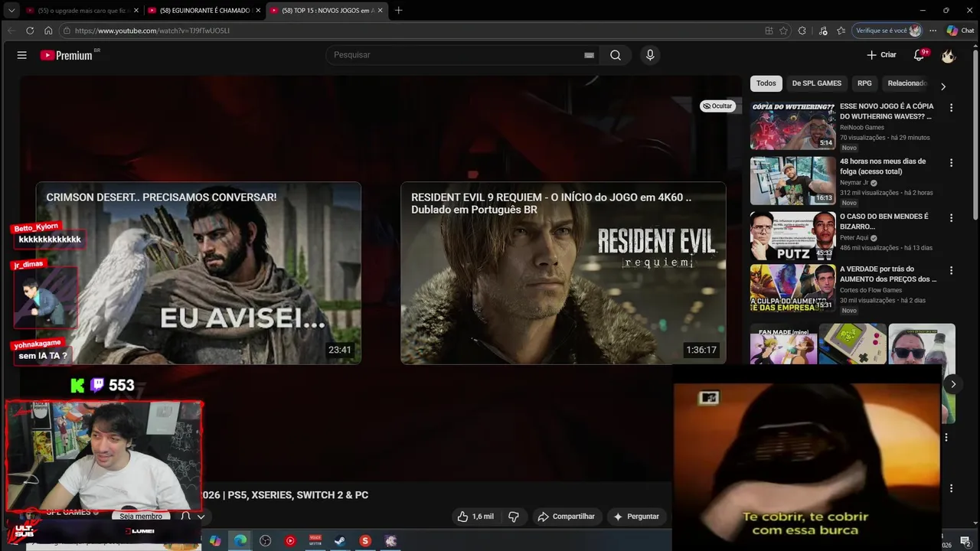The image size is (980, 551).
Task: Open Voicemeeter from the taskbar
Action: (x=315, y=541)
